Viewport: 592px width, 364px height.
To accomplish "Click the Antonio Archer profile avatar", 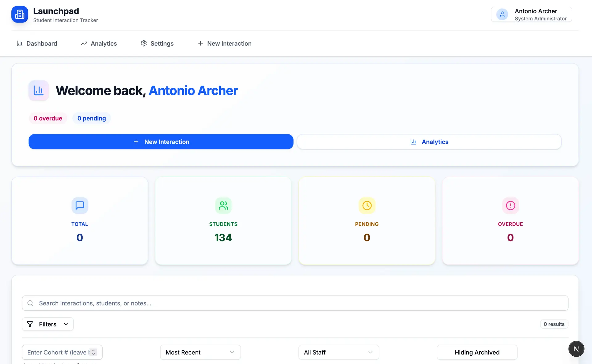I will [502, 14].
